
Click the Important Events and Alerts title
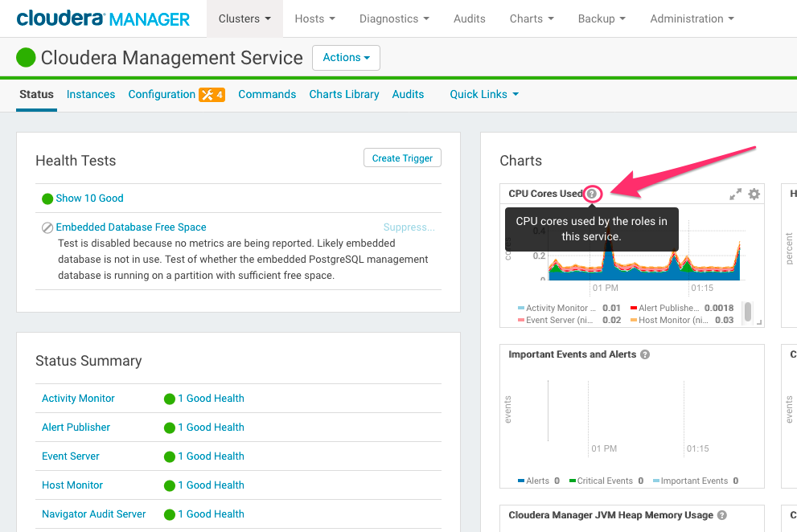point(573,354)
